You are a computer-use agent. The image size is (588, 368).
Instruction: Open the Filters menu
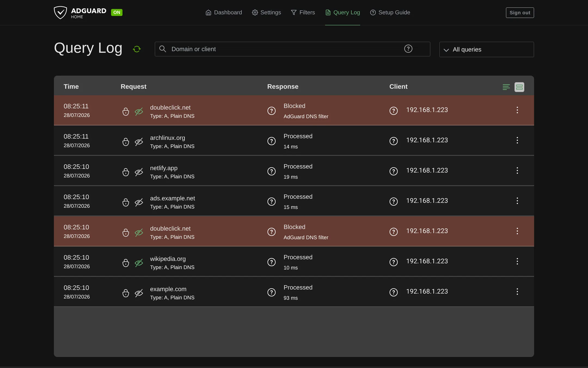tap(303, 13)
